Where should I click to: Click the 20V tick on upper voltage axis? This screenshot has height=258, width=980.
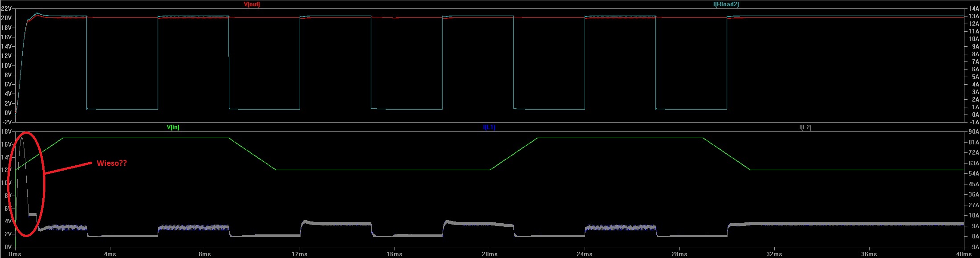coord(6,18)
